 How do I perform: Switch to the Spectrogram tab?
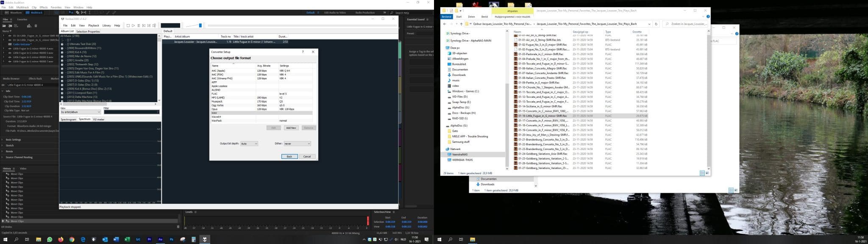tap(68, 119)
